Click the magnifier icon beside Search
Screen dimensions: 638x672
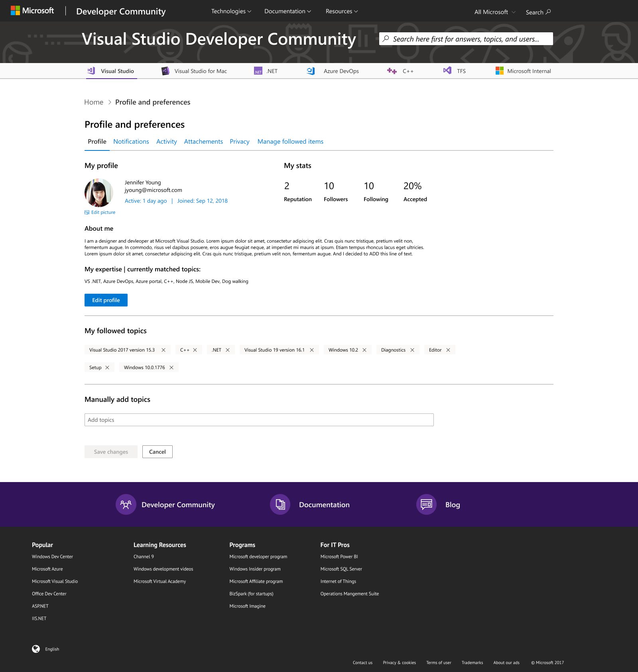[548, 12]
